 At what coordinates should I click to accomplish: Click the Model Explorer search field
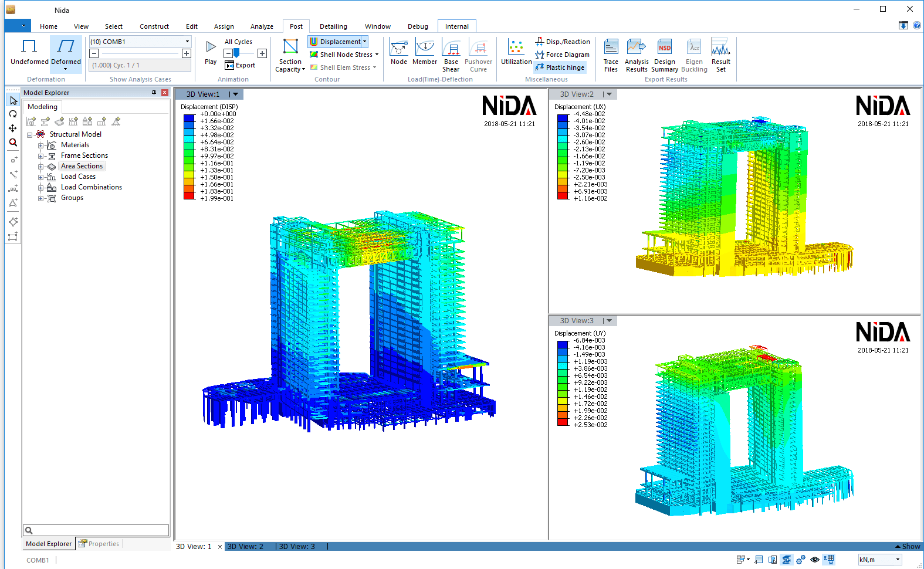click(x=96, y=530)
